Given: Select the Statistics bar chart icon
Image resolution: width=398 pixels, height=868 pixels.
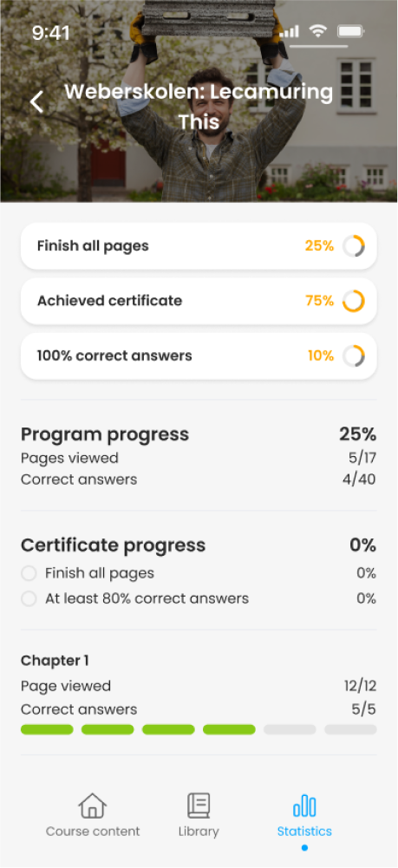Looking at the screenshot, I should pyautogui.click(x=304, y=806).
